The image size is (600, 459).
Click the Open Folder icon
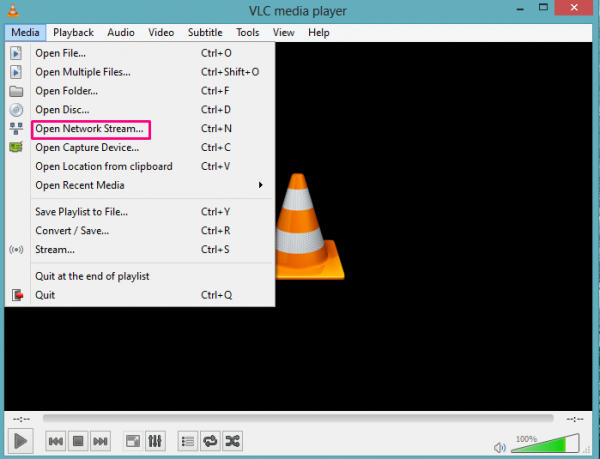tap(16, 91)
